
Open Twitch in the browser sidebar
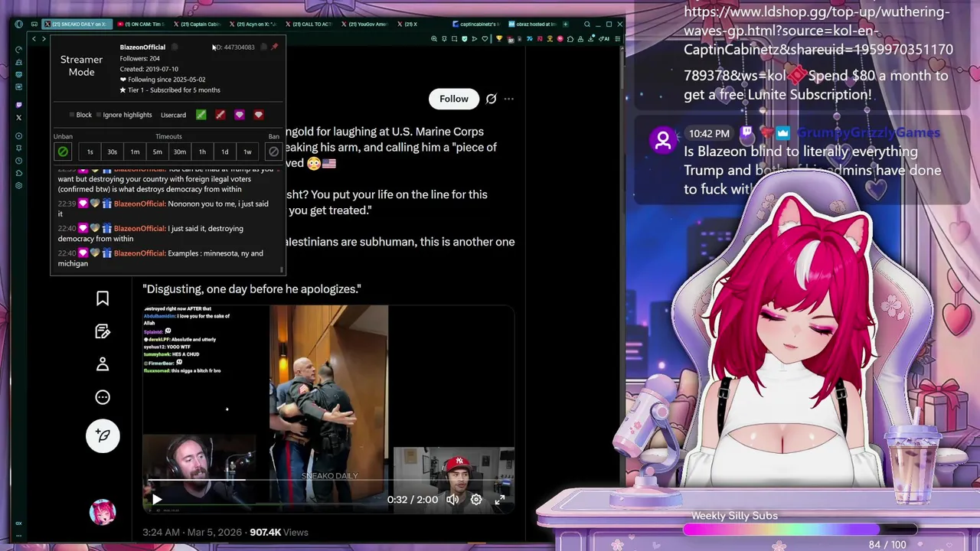pyautogui.click(x=18, y=105)
